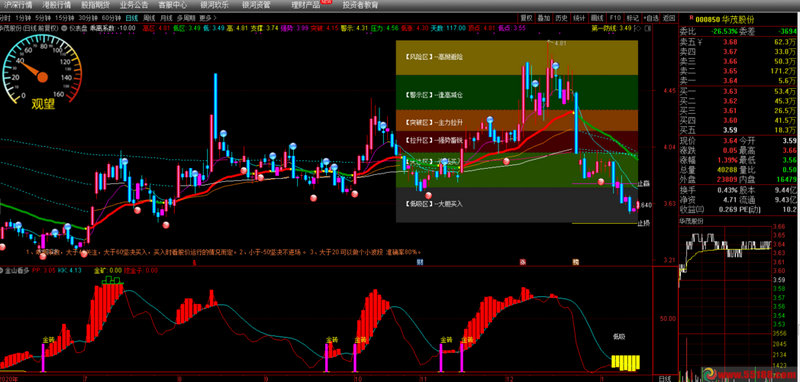Open the F10 company info button
The image size is (800, 382).
(615, 17)
